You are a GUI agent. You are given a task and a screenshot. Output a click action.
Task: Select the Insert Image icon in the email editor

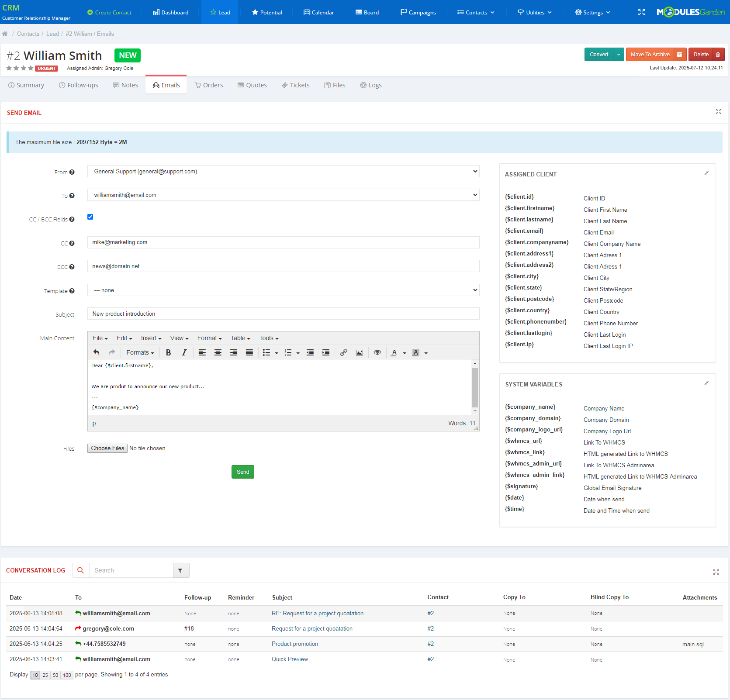pos(360,352)
